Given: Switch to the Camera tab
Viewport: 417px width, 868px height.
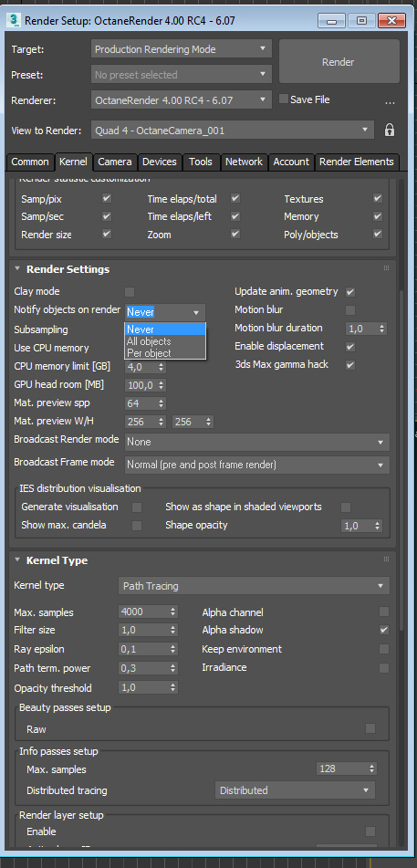Looking at the screenshot, I should [x=115, y=162].
